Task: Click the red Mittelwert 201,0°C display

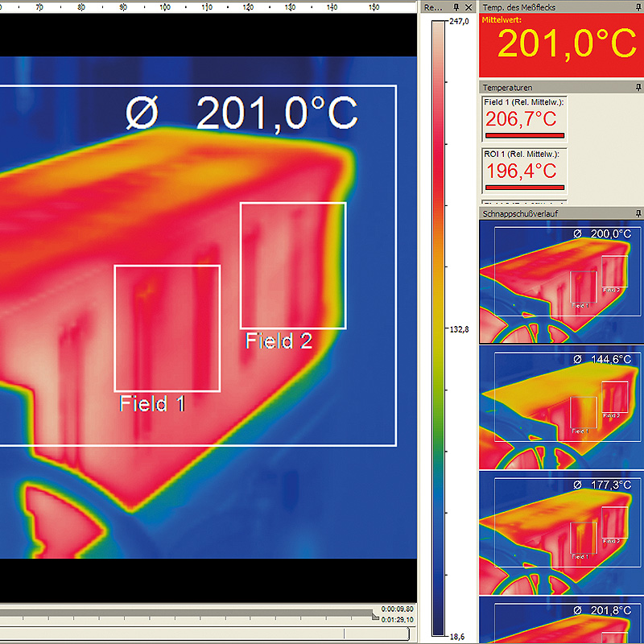Action: pos(561,45)
